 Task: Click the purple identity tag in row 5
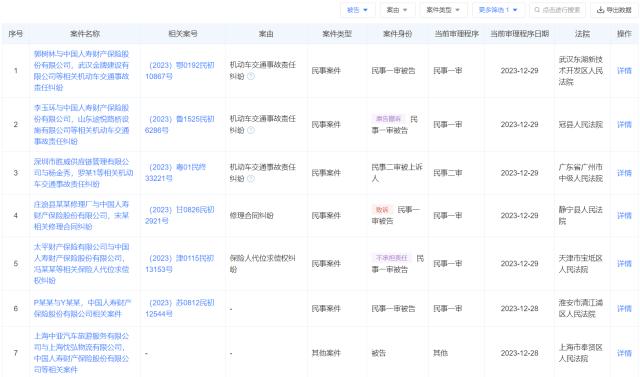[x=392, y=258]
